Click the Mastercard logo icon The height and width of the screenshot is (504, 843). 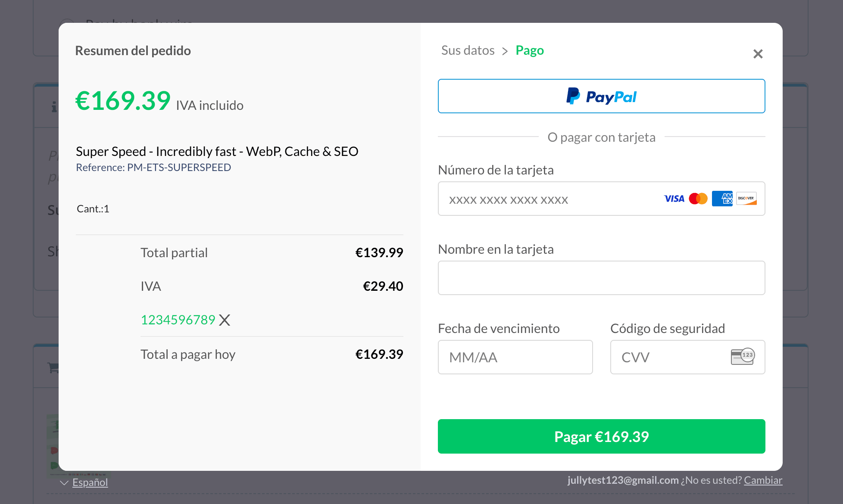[698, 199]
